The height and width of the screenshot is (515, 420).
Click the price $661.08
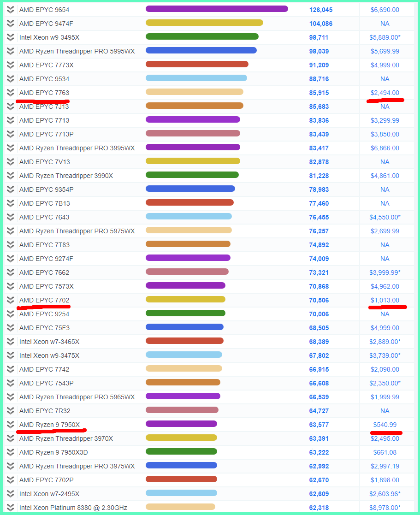coord(385,452)
